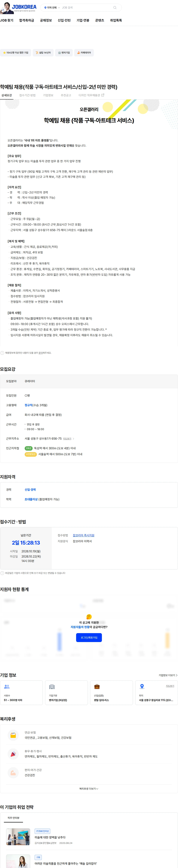This screenshot has width=178, height=868.
Task: Click the 기획 category tag
Action: pos(38,857)
